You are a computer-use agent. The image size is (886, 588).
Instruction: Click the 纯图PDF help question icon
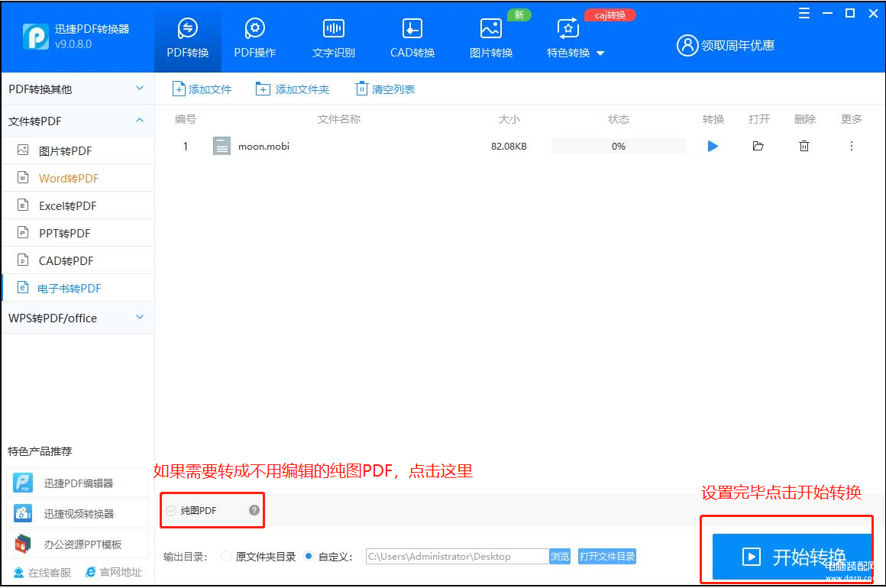tap(254, 511)
